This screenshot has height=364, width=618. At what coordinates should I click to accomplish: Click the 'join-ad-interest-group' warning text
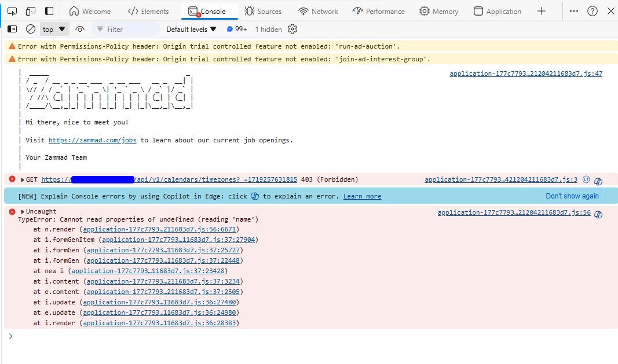tap(224, 59)
